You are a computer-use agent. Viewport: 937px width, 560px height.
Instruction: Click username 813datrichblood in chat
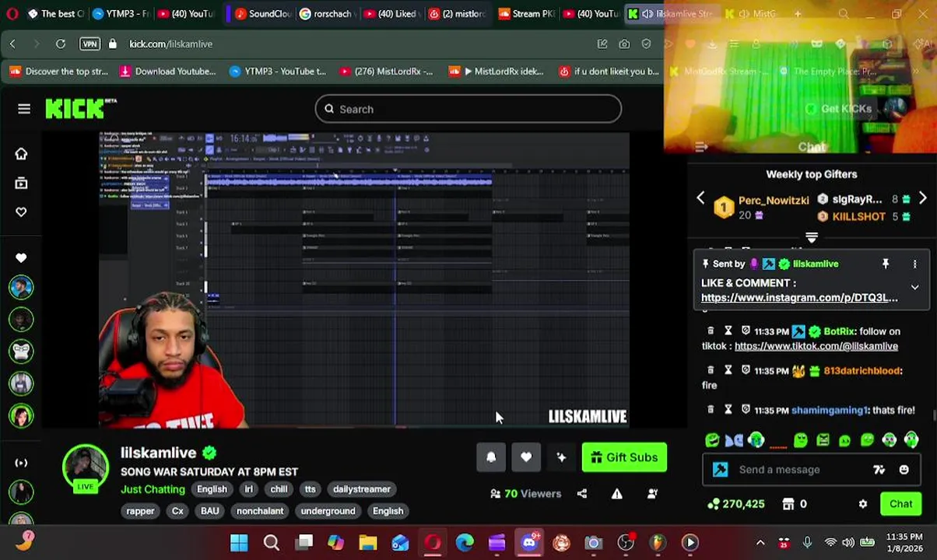(x=862, y=371)
